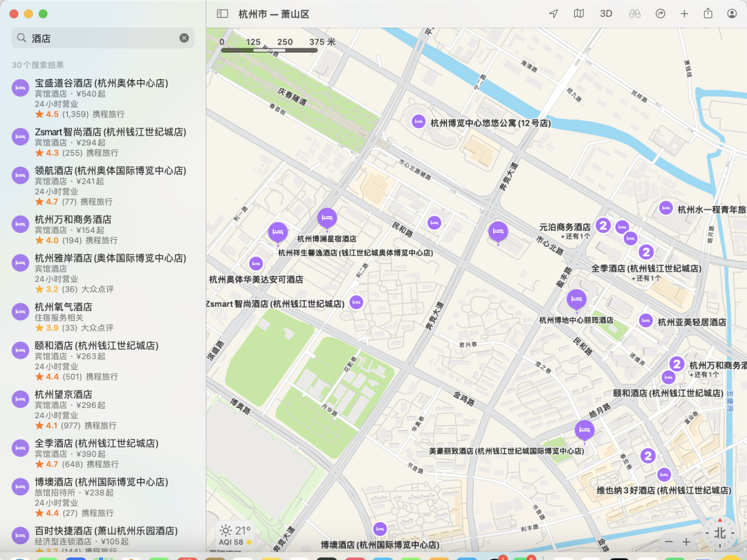
Task: Select the 美豪丽致酒店 map pin
Action: [584, 431]
